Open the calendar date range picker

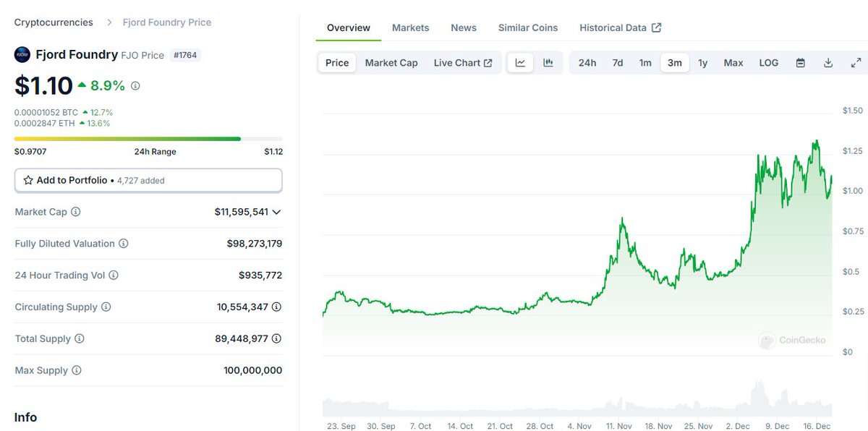point(801,63)
